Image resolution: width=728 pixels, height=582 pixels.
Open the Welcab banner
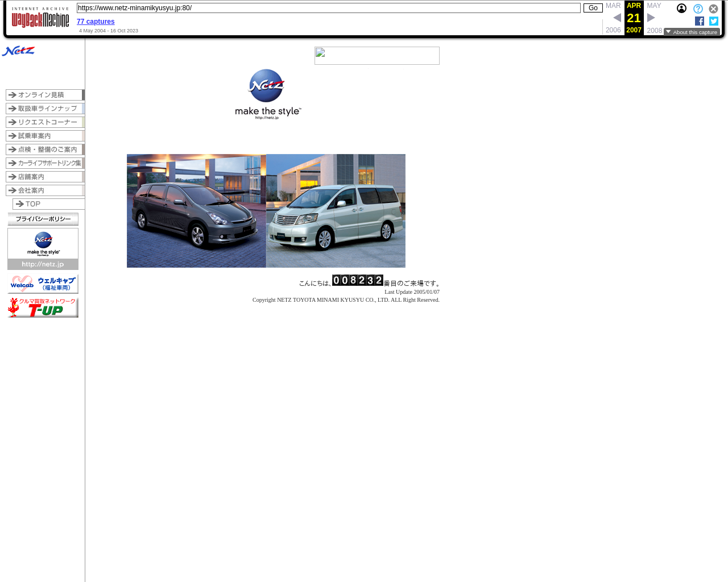point(43,284)
